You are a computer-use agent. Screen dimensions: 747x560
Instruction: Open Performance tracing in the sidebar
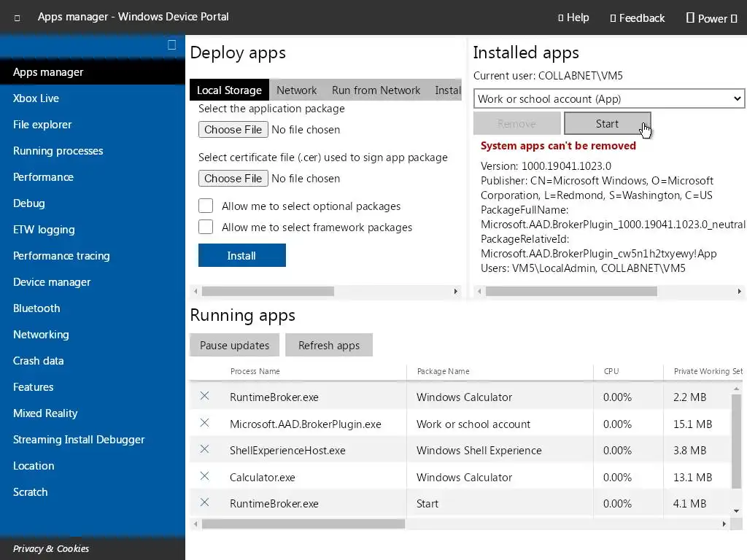tap(61, 255)
